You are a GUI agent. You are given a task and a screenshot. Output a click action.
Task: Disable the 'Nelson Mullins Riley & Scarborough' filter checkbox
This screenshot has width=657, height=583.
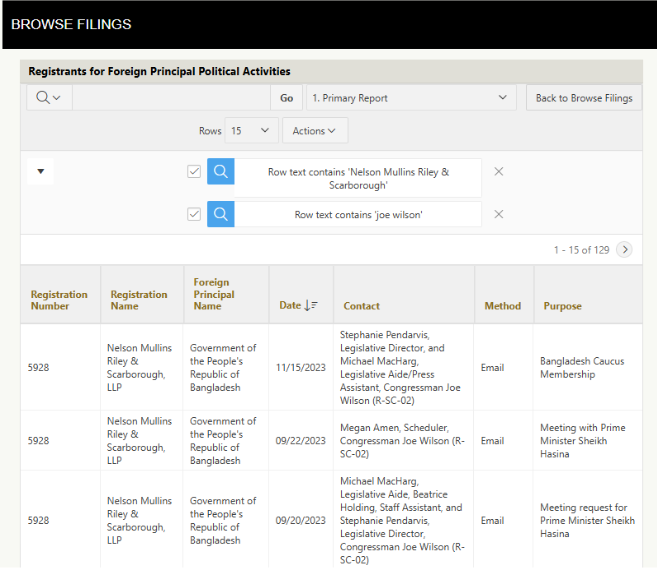point(194,172)
